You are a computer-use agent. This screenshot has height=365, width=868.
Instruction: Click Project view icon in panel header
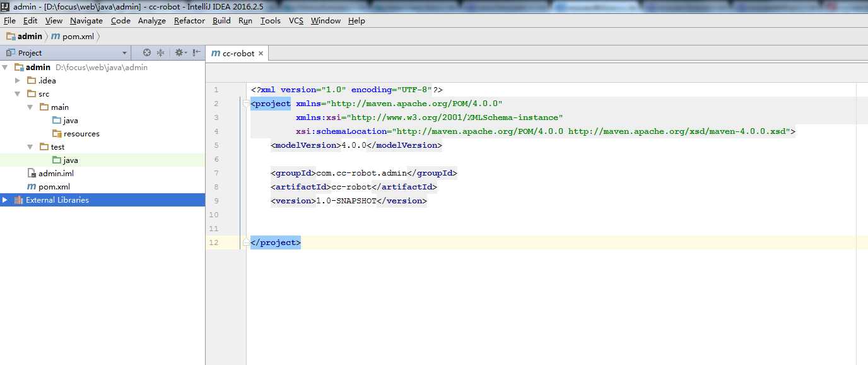pyautogui.click(x=10, y=53)
